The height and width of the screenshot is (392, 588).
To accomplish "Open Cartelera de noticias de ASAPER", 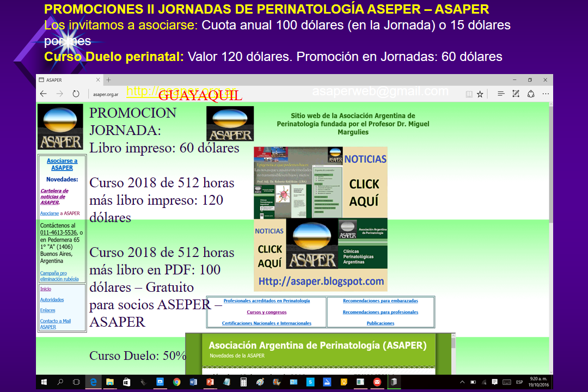I will point(54,197).
